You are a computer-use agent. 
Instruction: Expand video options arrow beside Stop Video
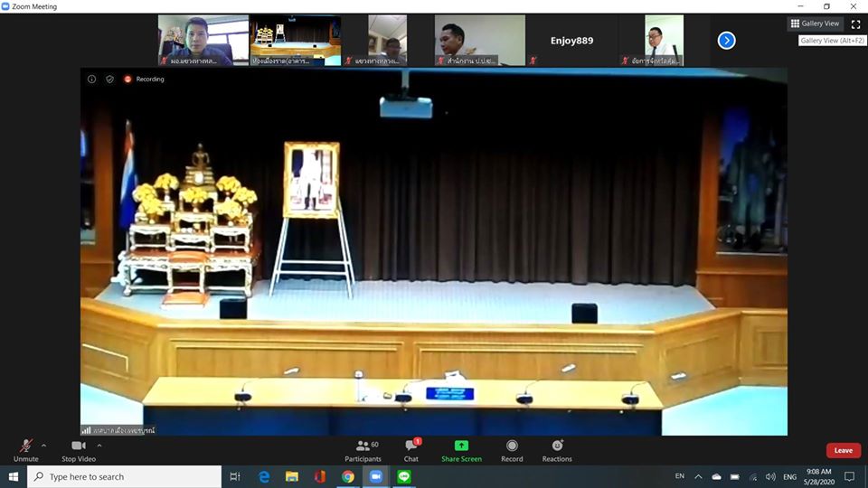(99, 446)
